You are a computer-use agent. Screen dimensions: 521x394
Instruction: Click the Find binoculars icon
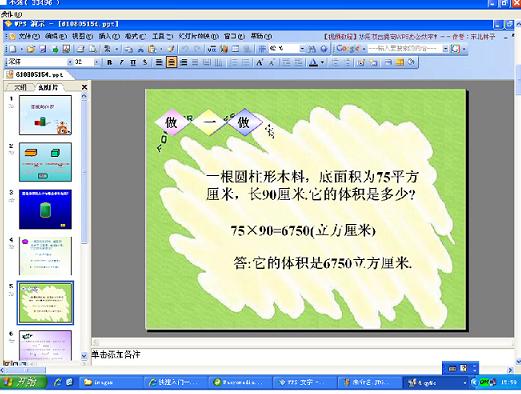(x=312, y=49)
